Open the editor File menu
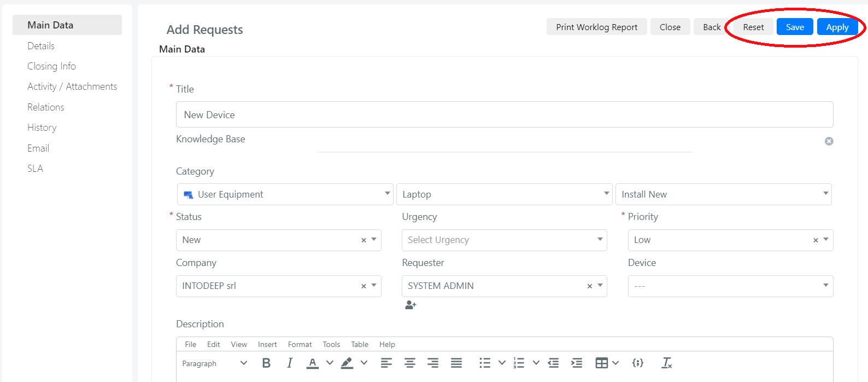Viewport: 868px width, 382px height. tap(191, 344)
